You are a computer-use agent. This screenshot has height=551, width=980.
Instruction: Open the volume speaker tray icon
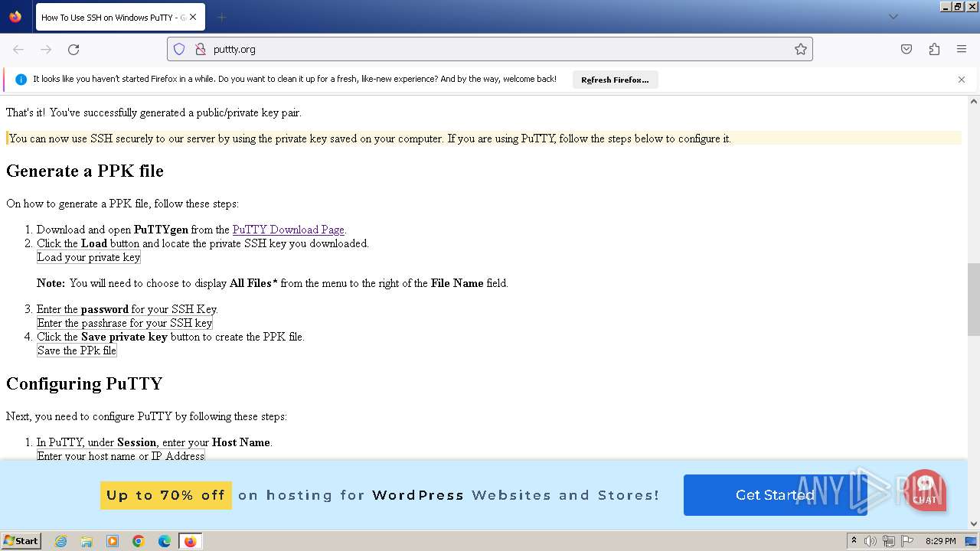871,541
